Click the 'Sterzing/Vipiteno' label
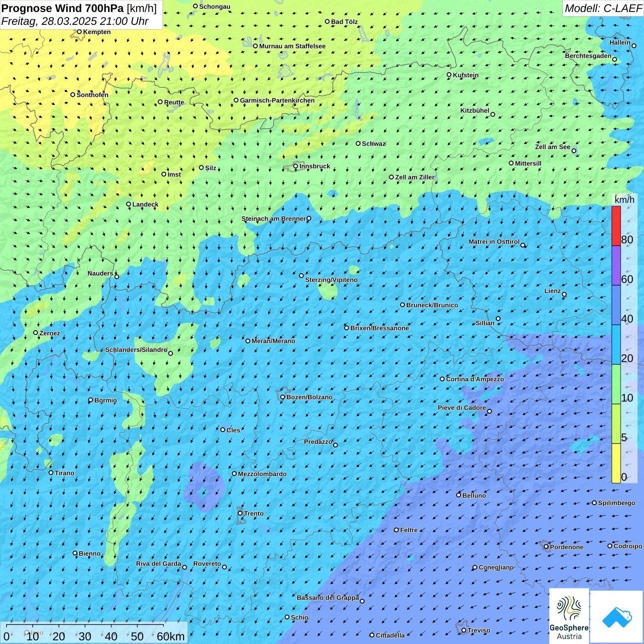 pyautogui.click(x=331, y=280)
